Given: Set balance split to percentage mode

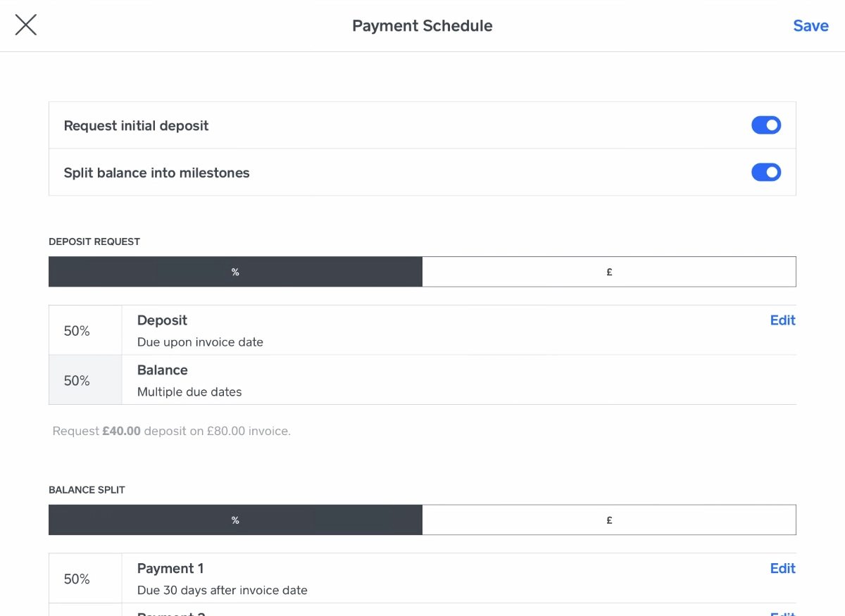Looking at the screenshot, I should [235, 520].
